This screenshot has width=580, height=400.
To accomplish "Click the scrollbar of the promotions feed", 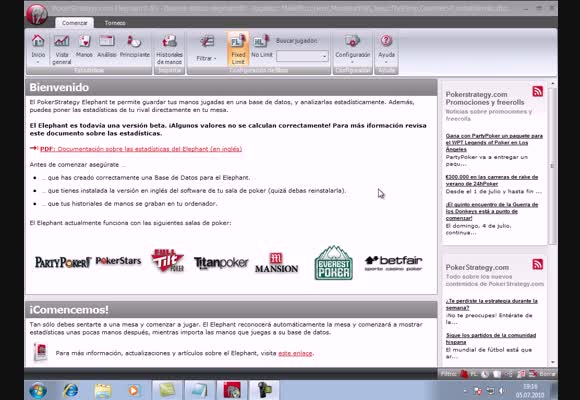I will [552, 166].
